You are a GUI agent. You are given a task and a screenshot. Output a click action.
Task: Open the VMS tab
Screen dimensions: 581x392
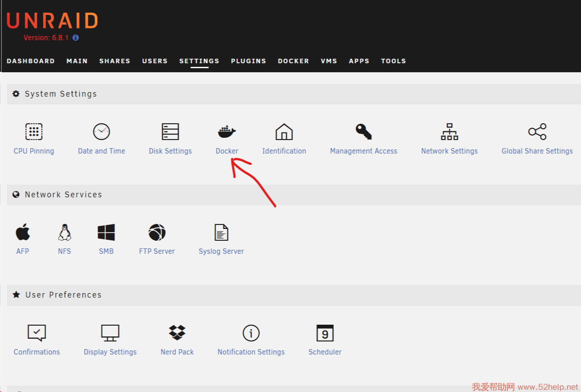pos(329,61)
